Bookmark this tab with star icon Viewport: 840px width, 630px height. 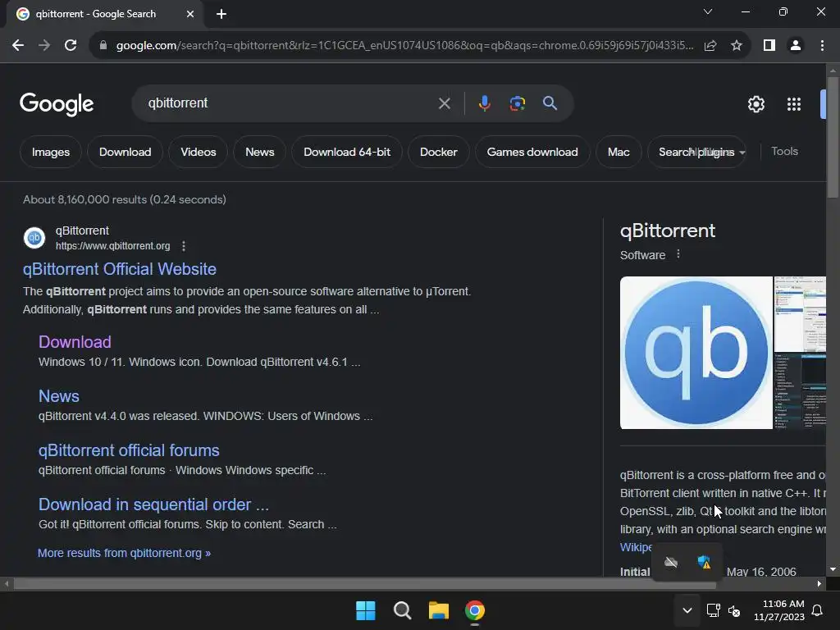[x=737, y=46]
